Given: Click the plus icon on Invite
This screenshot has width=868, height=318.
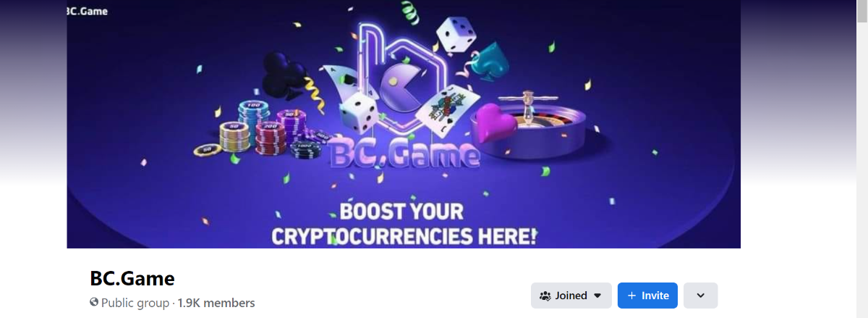Looking at the screenshot, I should (x=631, y=296).
